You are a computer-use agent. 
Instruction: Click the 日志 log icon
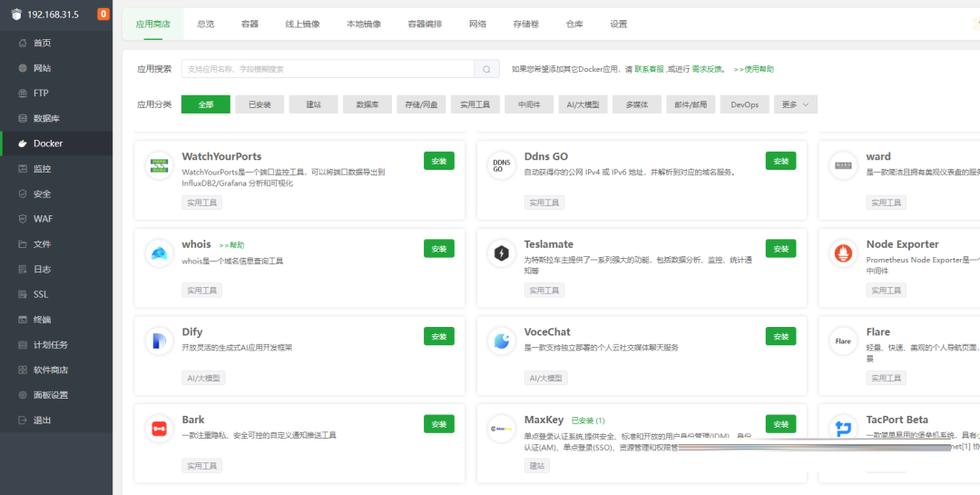pos(23,269)
